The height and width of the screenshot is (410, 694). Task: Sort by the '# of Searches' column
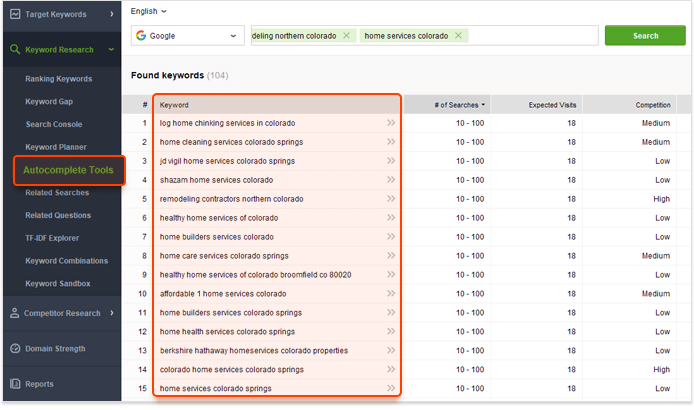[x=460, y=105]
